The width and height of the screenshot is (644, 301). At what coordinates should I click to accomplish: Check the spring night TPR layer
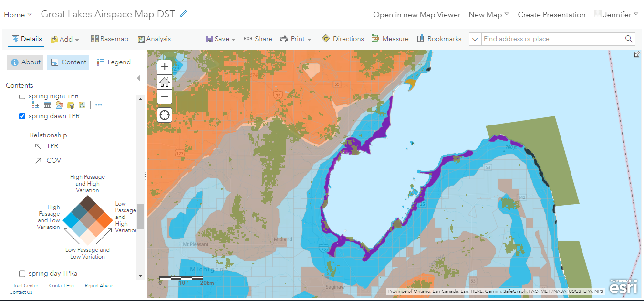pos(22,97)
